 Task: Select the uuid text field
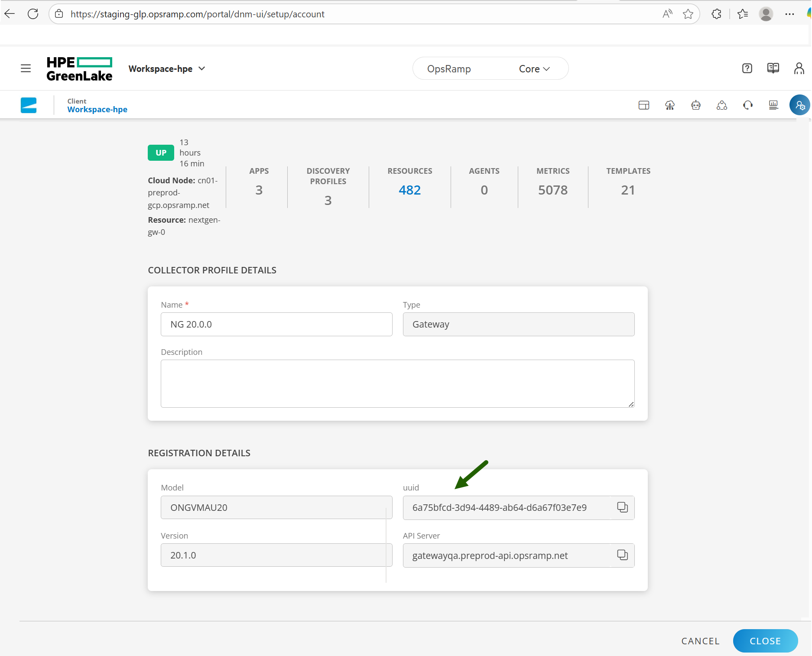click(519, 507)
